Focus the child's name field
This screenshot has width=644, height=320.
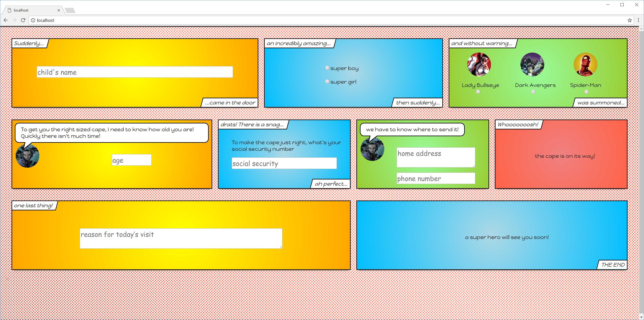point(135,72)
